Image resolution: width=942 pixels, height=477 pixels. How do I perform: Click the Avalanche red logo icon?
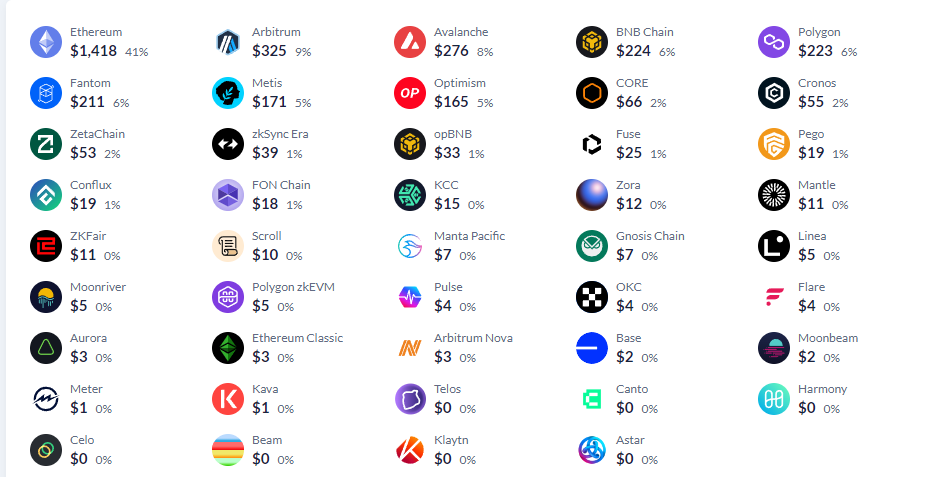pyautogui.click(x=410, y=42)
